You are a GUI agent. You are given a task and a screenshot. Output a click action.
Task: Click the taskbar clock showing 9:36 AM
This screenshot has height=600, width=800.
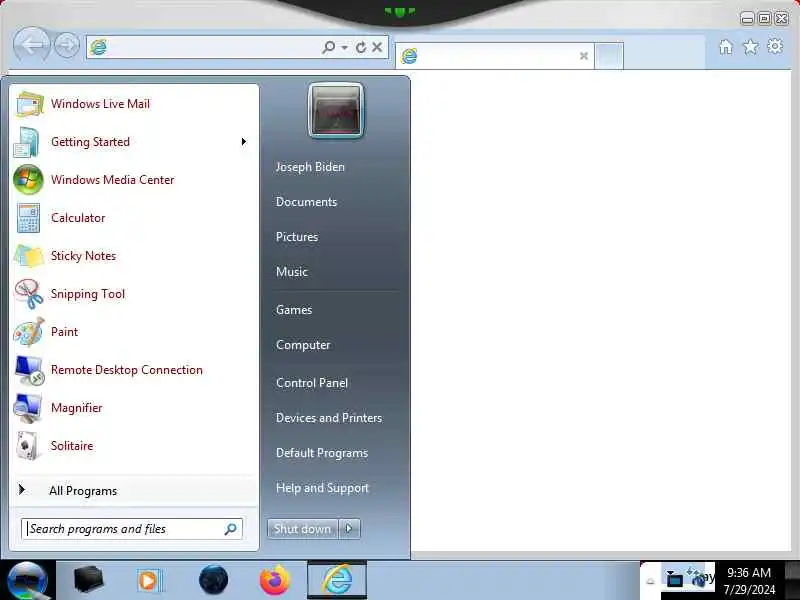coord(749,581)
